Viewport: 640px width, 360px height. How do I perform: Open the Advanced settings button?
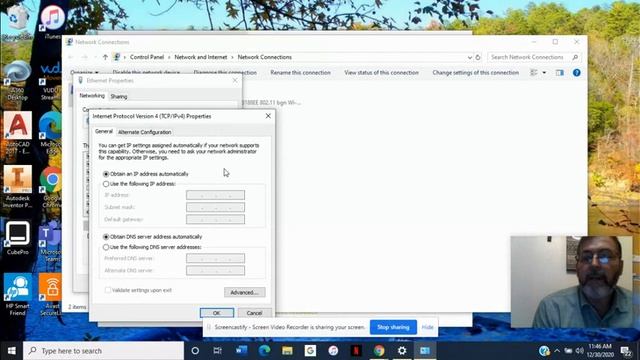pyautogui.click(x=244, y=292)
